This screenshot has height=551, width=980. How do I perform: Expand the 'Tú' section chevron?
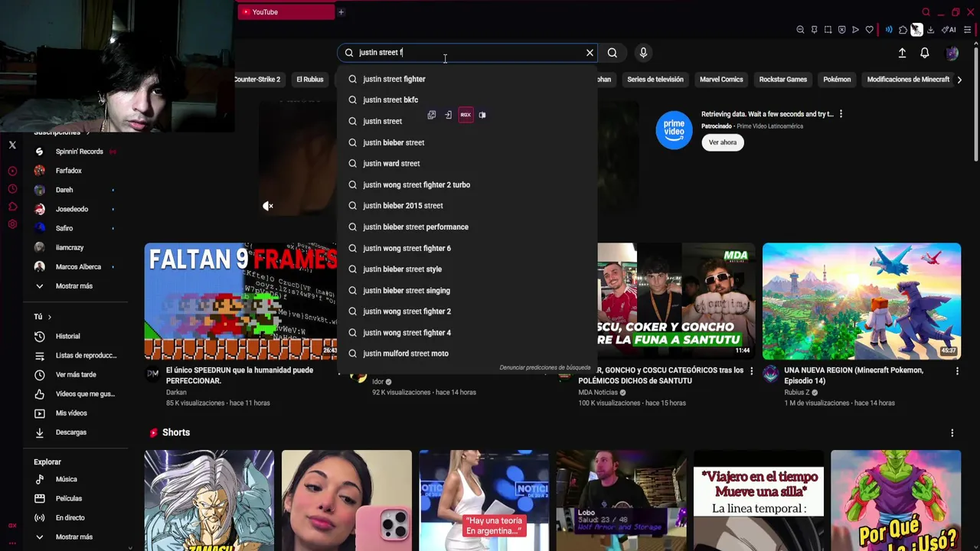[50, 317]
